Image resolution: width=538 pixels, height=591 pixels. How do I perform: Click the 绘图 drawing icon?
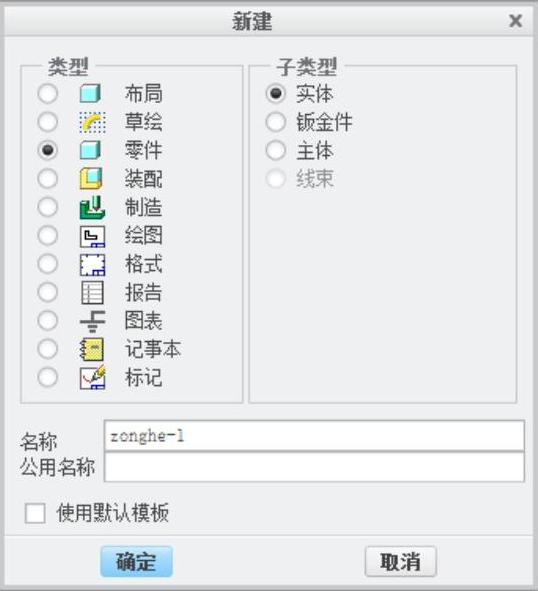pos(92,236)
